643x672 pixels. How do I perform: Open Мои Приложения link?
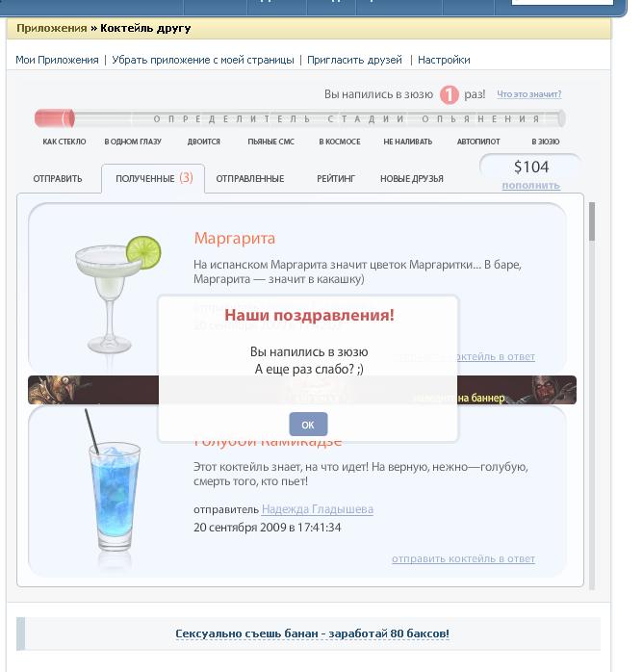coord(57,60)
